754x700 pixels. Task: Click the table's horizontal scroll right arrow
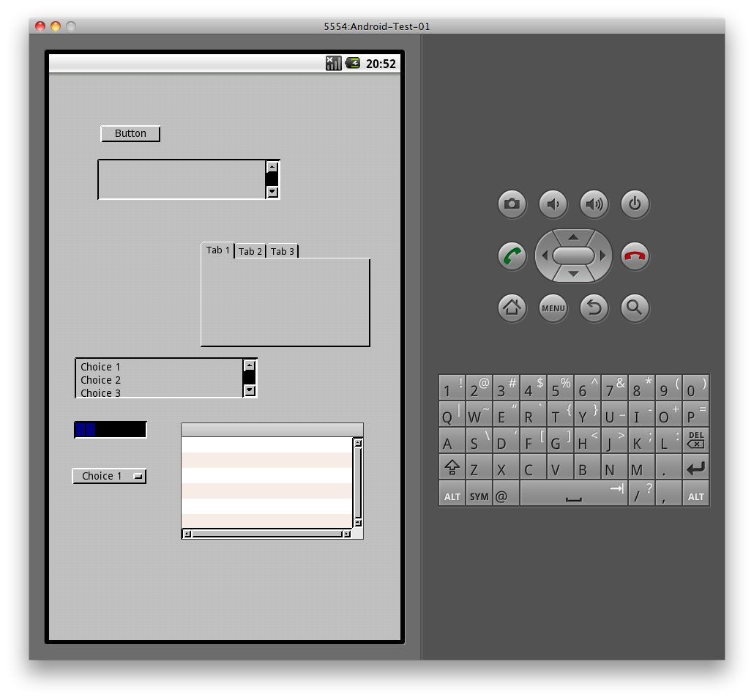pos(347,534)
